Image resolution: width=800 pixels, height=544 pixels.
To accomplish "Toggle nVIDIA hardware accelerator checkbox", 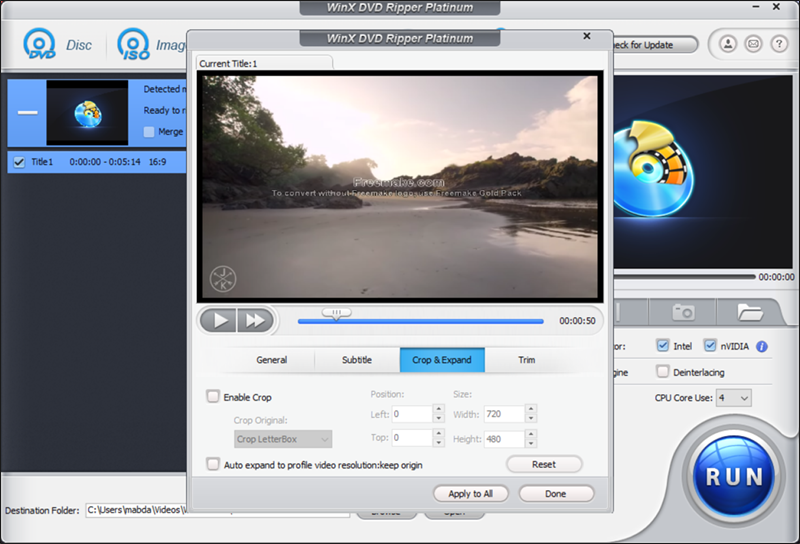I will pos(710,345).
